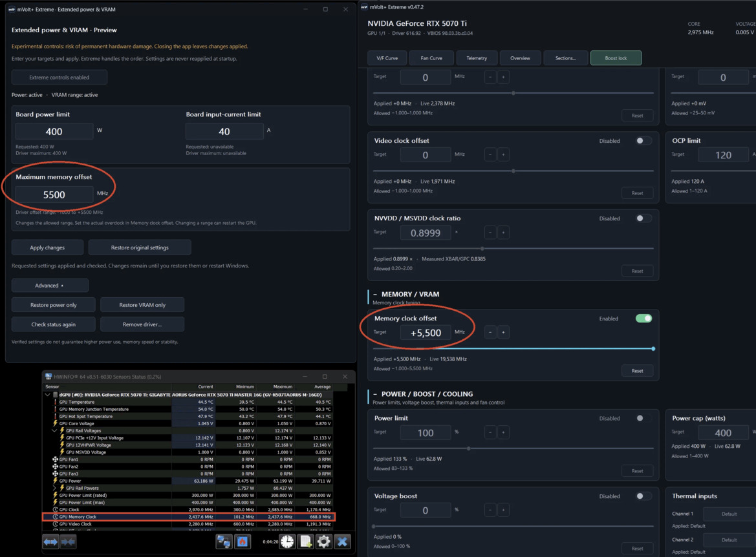This screenshot has width=756, height=557.
Task: Click the Power limit slider handle
Action: pyautogui.click(x=469, y=448)
